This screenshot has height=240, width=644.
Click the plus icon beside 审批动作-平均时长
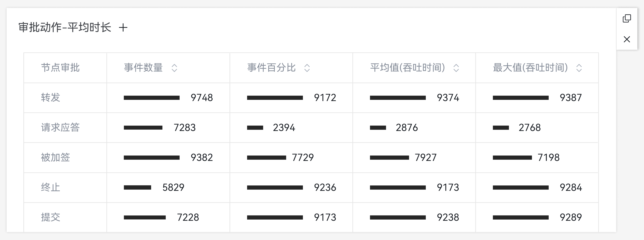pyautogui.click(x=123, y=27)
